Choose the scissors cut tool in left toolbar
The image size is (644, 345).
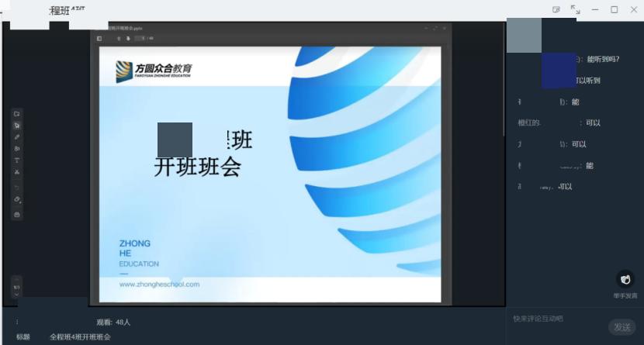(x=17, y=172)
